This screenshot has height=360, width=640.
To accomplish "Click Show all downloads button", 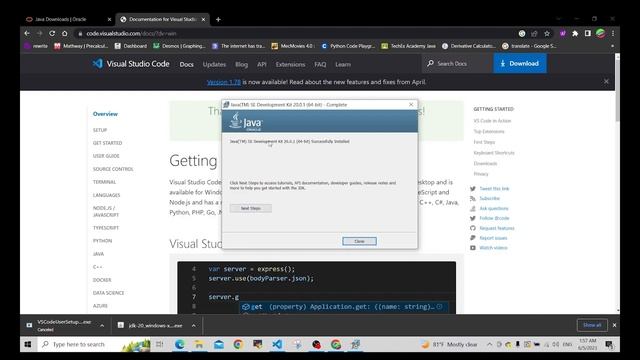I will click(x=592, y=325).
